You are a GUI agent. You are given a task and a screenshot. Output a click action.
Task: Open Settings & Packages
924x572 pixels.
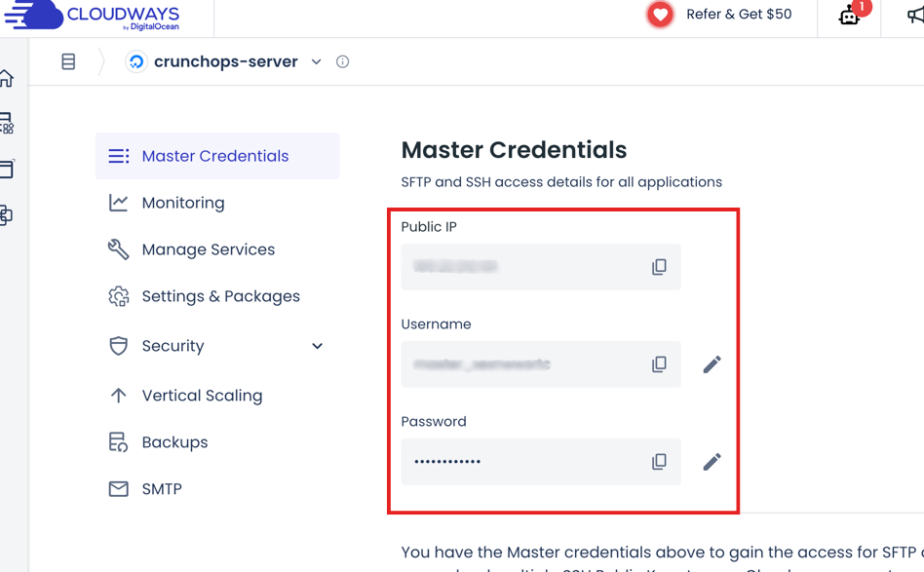click(220, 296)
